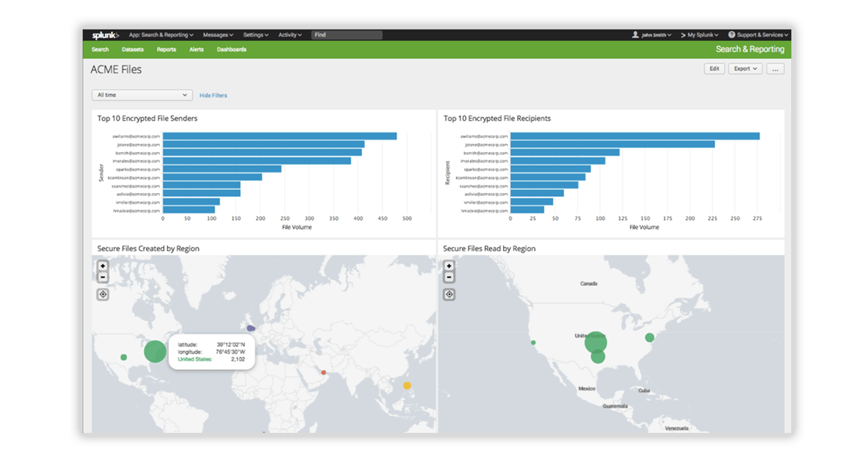868x462 pixels.
Task: Zoom out on Secure Files Read map
Action: (x=449, y=277)
